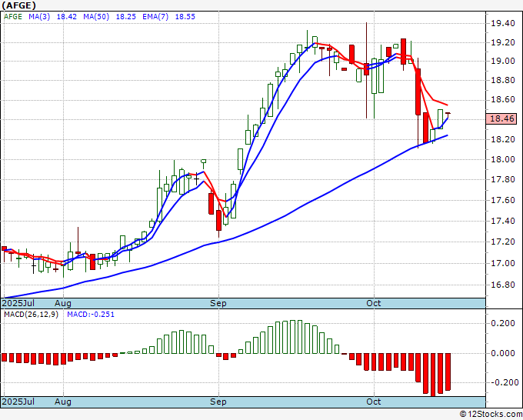Click the 18.80 price axis label
The height and width of the screenshot is (420, 523).
tap(503, 81)
